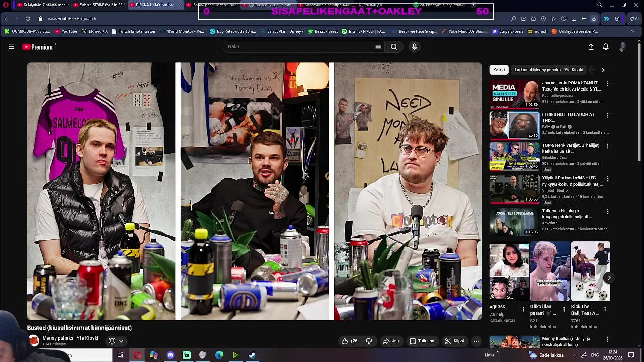Go back in browser history
Screen dimensions: 644x362
tap(6, 19)
